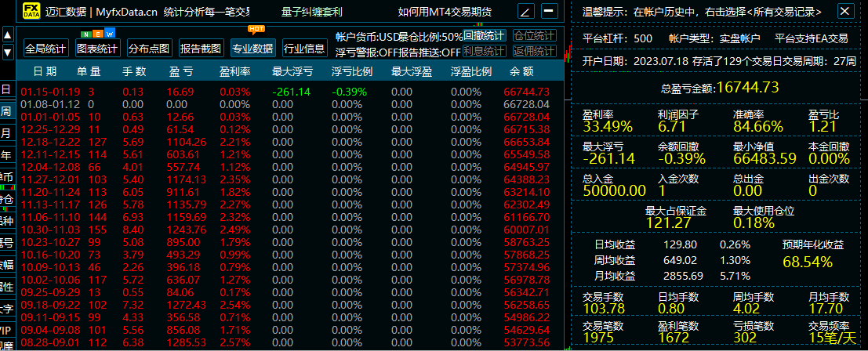Viewport: 868px width, 351px height.
Task: Click the FX DATA logo icon
Action: [31, 10]
